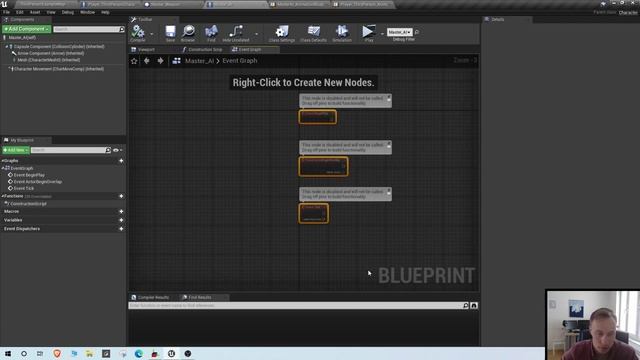The image size is (640, 360).
Task: Select Character Movement component in Components list
Action: click(59, 69)
